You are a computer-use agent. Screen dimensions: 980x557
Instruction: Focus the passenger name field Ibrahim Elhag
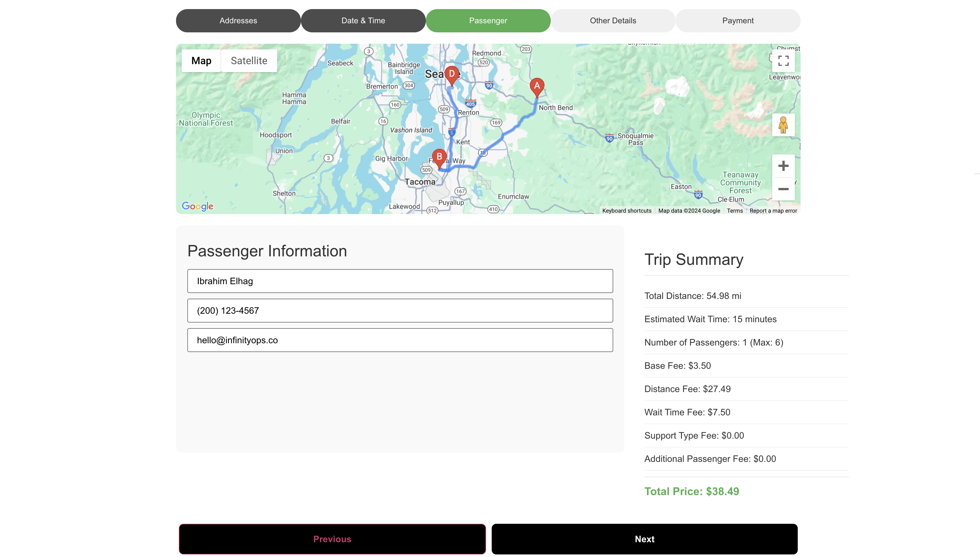tap(400, 281)
